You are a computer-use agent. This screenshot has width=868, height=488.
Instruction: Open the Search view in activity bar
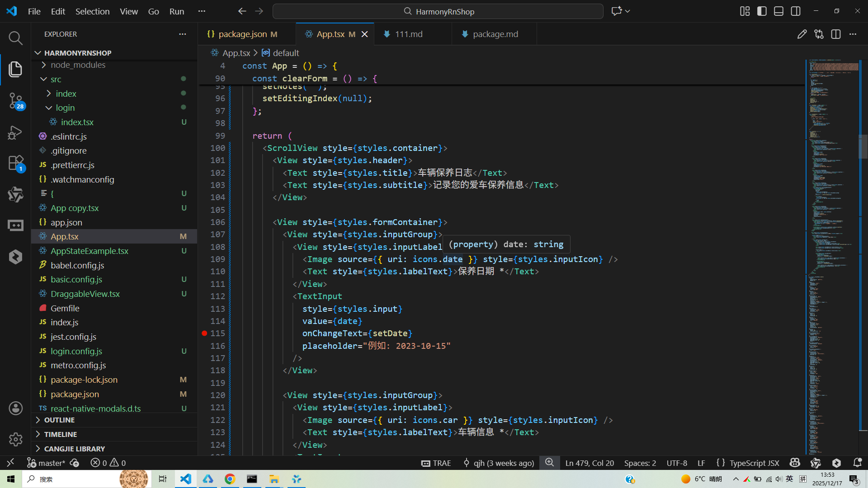15,38
